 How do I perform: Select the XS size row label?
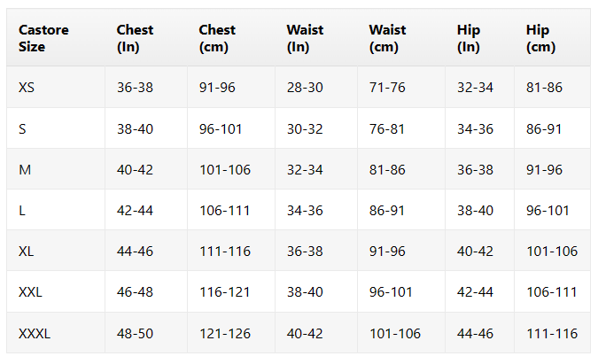point(27,88)
